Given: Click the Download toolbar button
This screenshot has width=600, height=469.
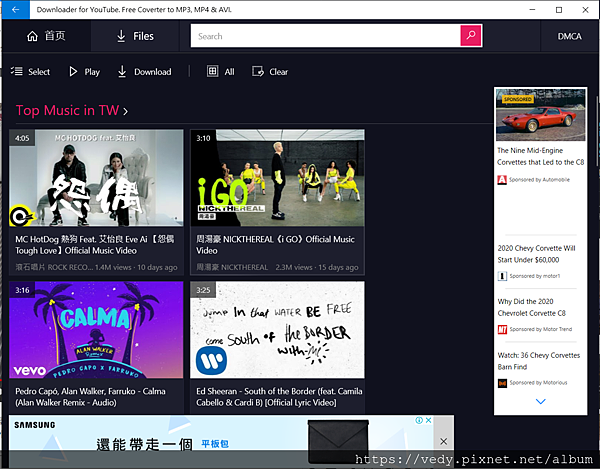Looking at the screenshot, I should click(x=144, y=72).
